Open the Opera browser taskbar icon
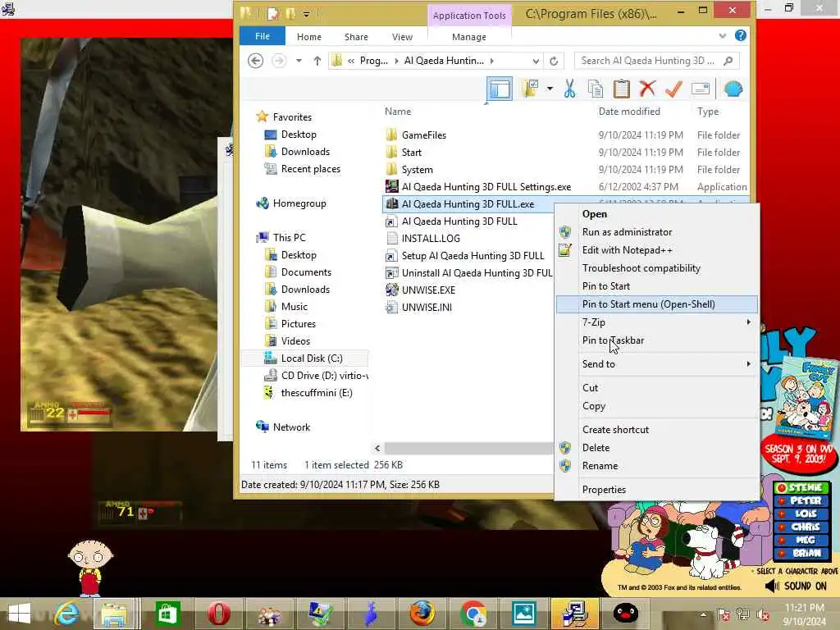840x630 pixels. click(x=218, y=614)
